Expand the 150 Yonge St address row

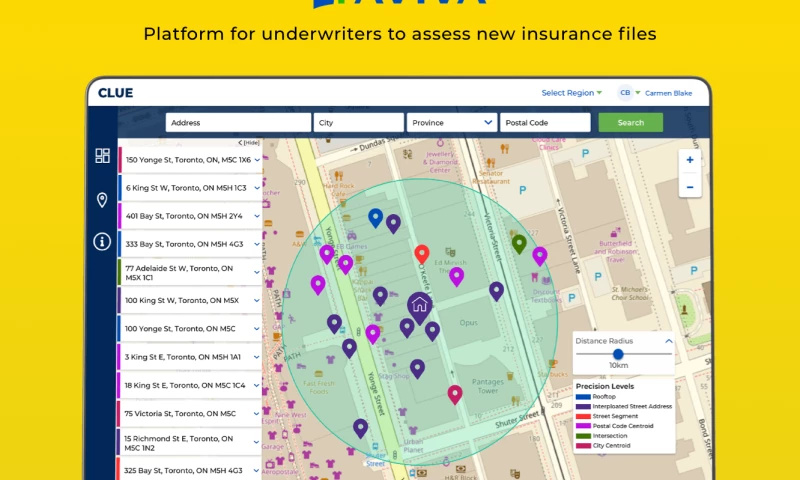coord(257,160)
